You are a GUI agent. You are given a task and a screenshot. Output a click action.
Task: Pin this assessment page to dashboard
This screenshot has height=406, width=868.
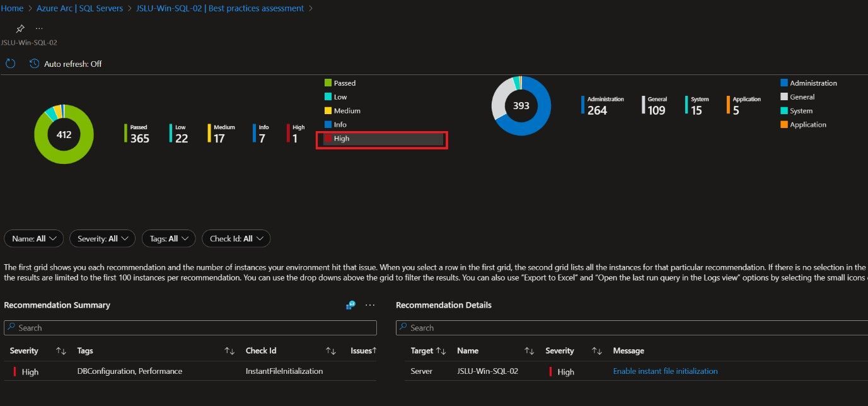(20, 29)
